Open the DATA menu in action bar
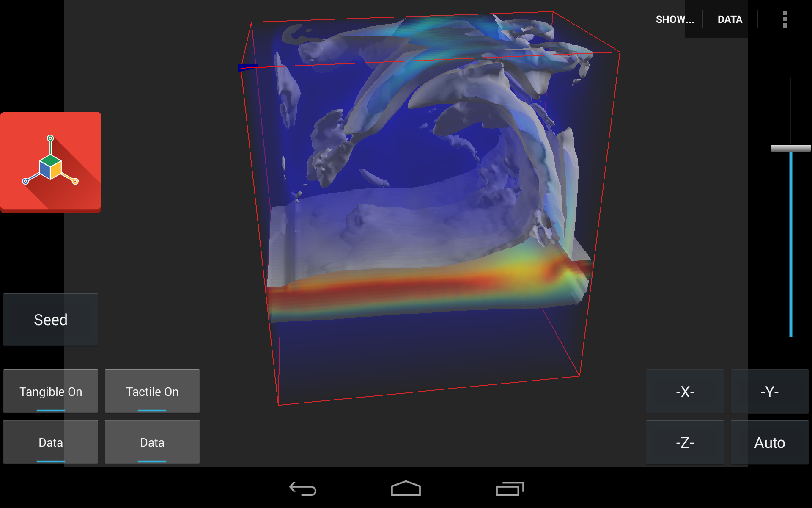This screenshot has height=508, width=812. click(730, 19)
